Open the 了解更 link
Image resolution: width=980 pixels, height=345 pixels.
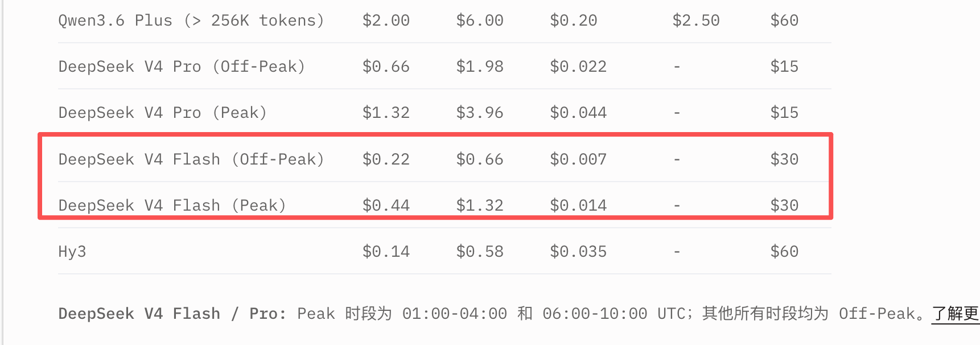pyautogui.click(x=956, y=314)
